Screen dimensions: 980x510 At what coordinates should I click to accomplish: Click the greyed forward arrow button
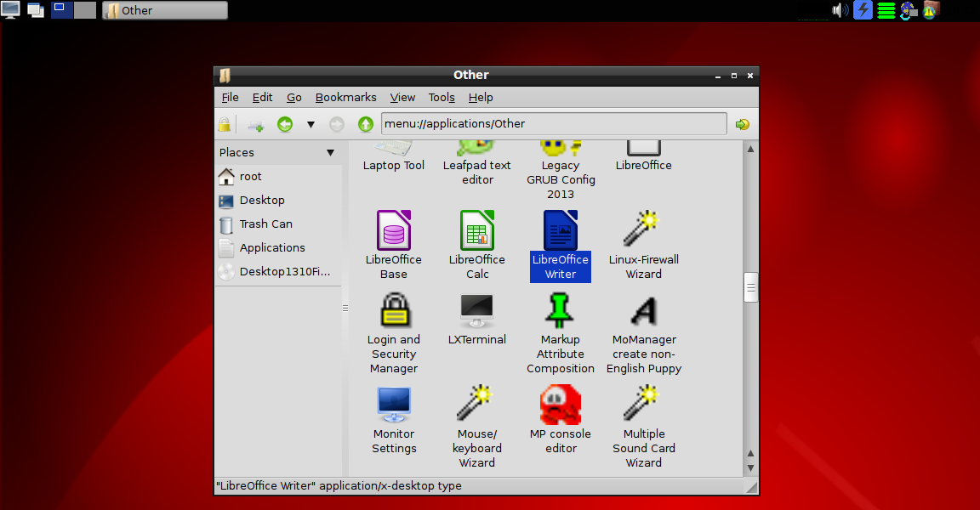click(337, 124)
